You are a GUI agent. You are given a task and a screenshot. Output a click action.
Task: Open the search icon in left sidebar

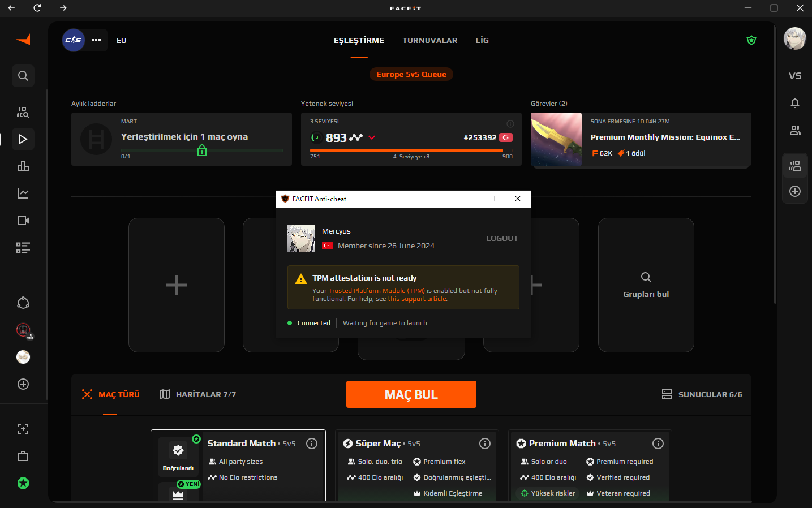click(23, 76)
